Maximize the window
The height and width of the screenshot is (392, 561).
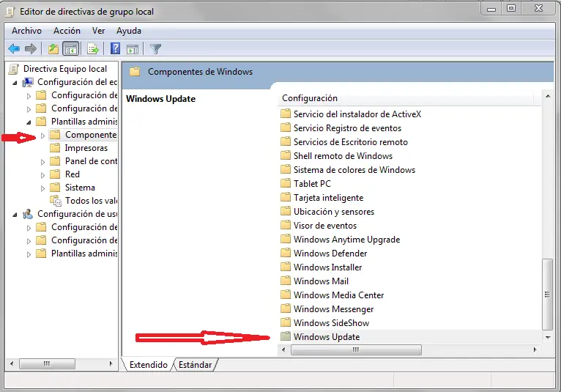(511, 8)
